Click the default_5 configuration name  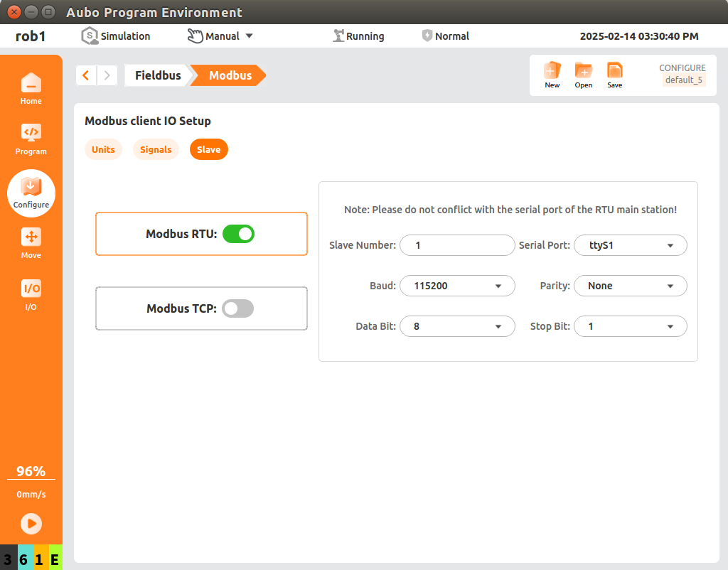click(x=684, y=80)
